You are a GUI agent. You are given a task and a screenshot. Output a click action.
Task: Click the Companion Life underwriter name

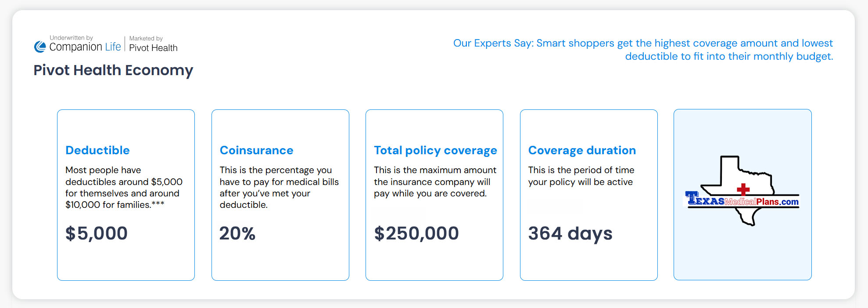click(85, 47)
